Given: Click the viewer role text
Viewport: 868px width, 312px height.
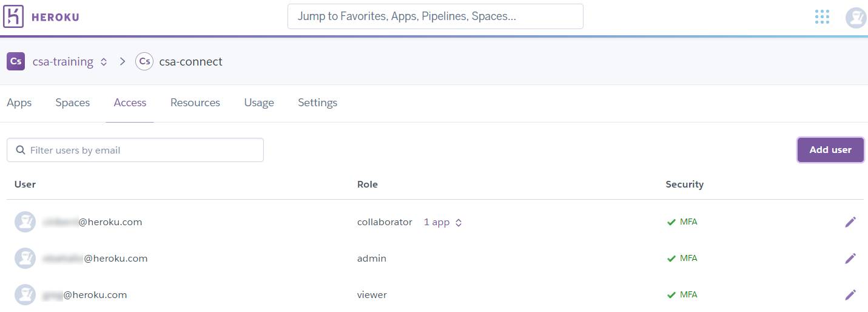Looking at the screenshot, I should pyautogui.click(x=372, y=295).
